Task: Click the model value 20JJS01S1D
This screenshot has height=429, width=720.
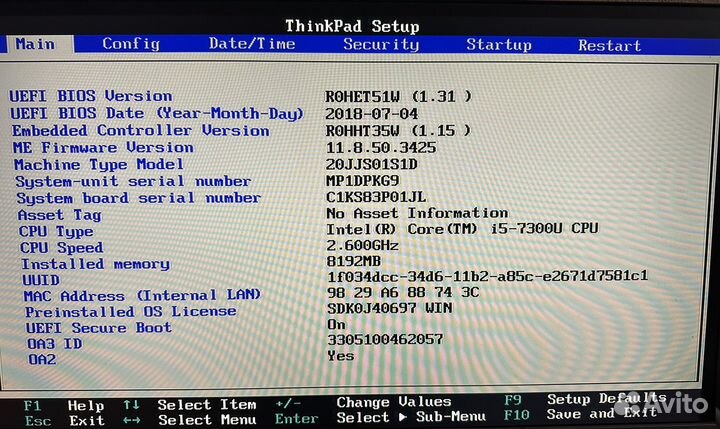Action: pyautogui.click(x=371, y=164)
